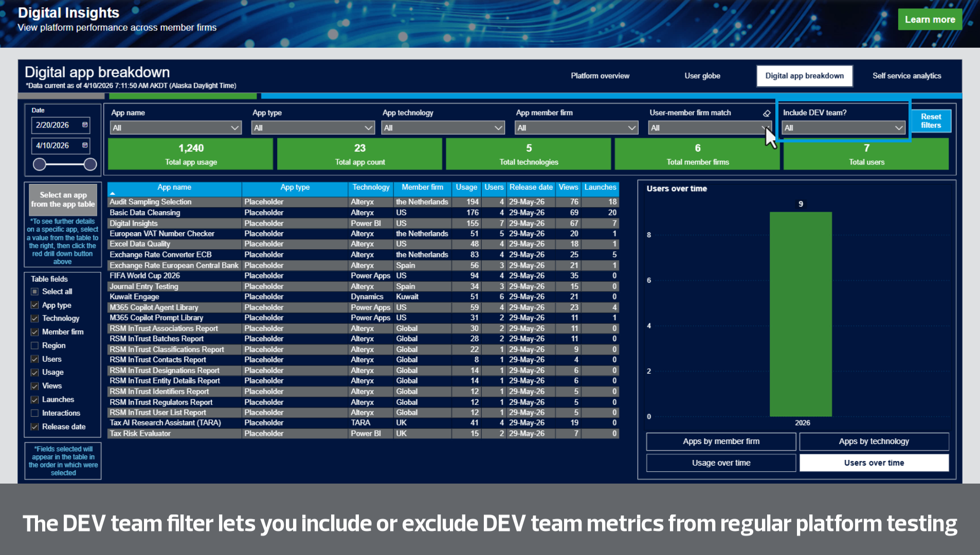This screenshot has height=555, width=980.
Task: Open the start date calendar picker icon
Action: tap(85, 125)
